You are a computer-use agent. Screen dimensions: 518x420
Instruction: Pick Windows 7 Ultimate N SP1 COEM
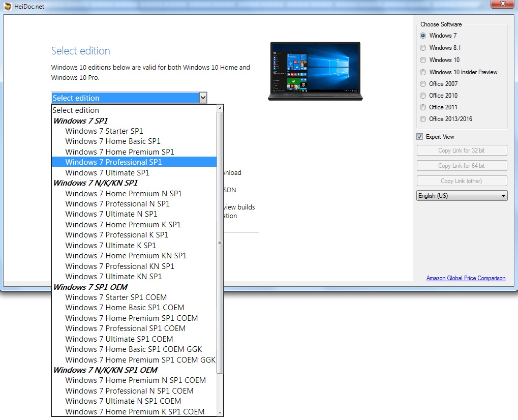(134, 401)
